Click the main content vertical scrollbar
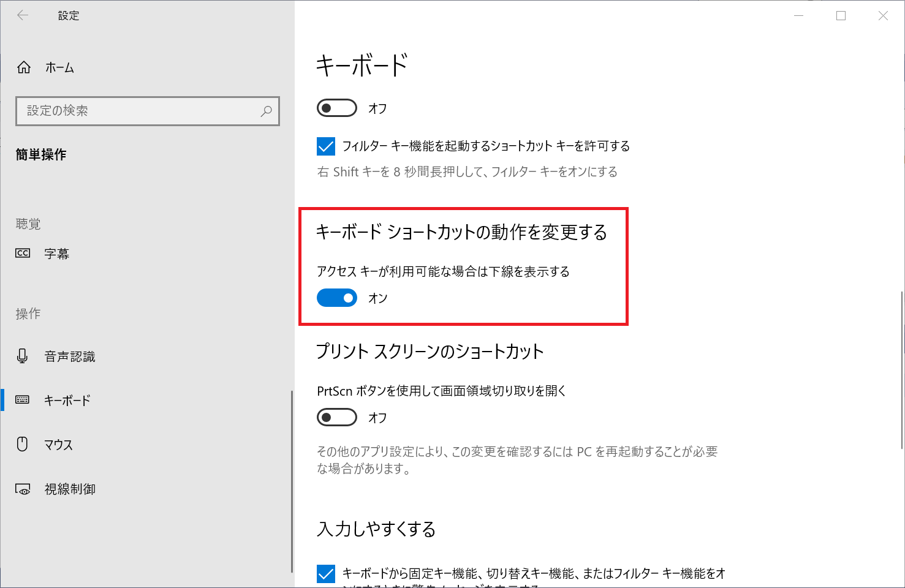905x588 pixels. pos(902,370)
